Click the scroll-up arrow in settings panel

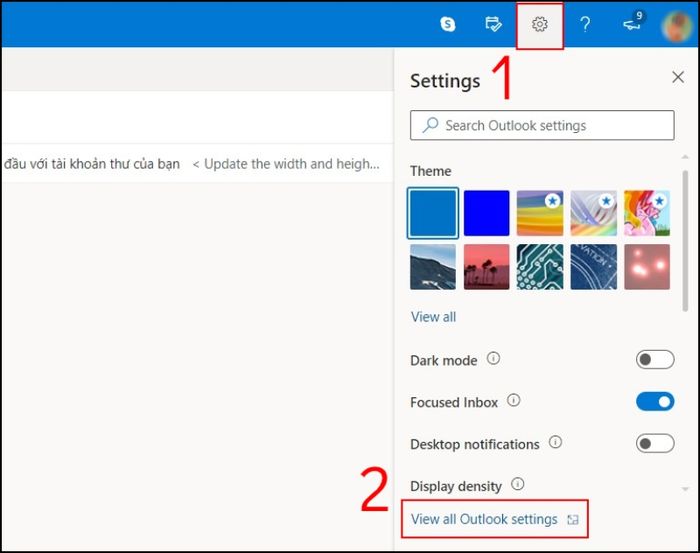[685, 157]
